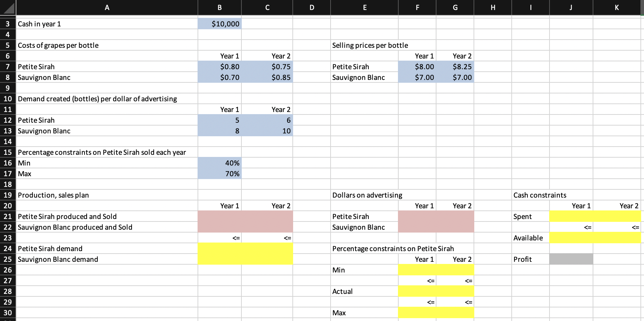The height and width of the screenshot is (321, 644).
Task: Click Petite Sirah advertising Year 1 input cell
Action: click(417, 216)
